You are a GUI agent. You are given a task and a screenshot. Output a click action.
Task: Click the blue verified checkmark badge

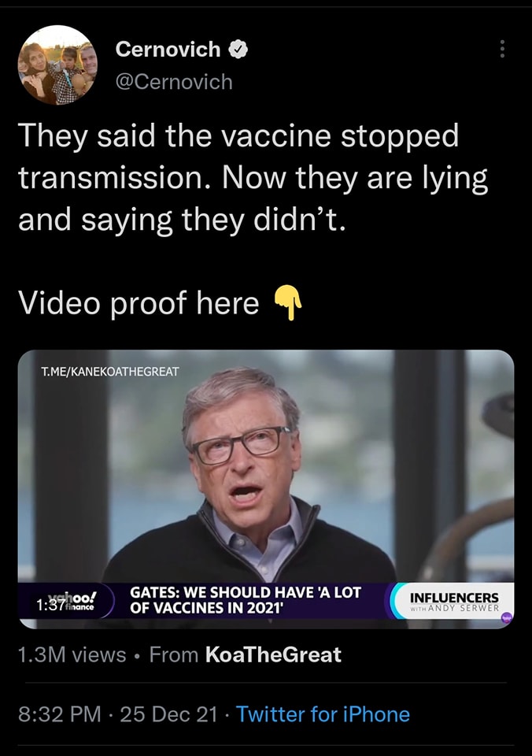tap(238, 49)
